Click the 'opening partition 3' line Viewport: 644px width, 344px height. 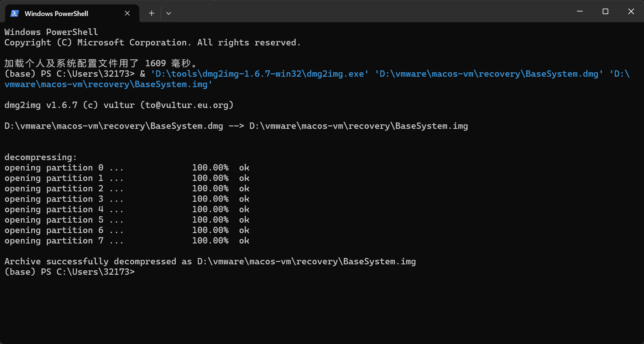point(127,199)
